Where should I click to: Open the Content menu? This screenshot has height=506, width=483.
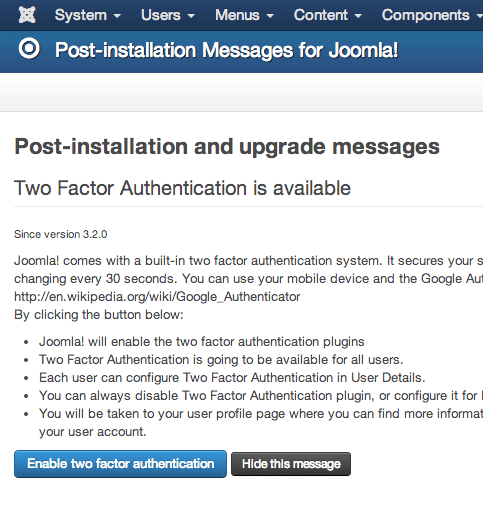coord(328,15)
